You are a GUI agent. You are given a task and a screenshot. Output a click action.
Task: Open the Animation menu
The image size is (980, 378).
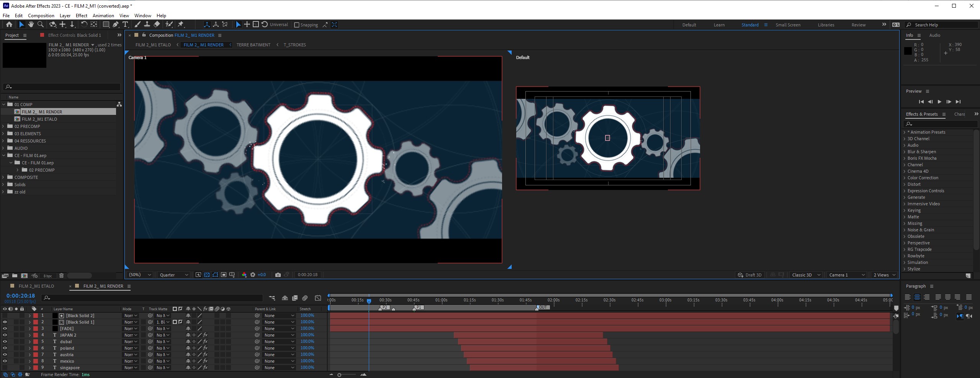click(x=103, y=16)
